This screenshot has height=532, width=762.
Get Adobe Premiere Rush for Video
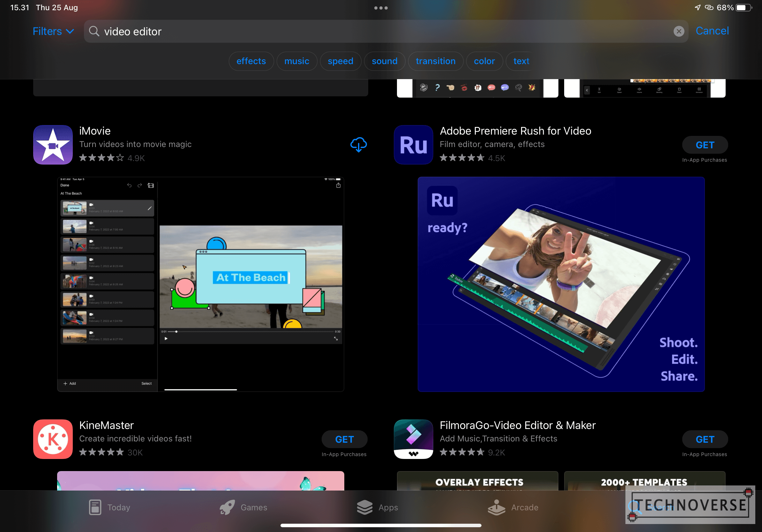point(705,145)
